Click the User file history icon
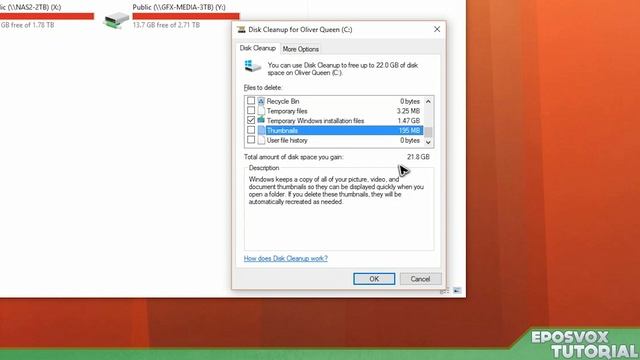This screenshot has height=360, width=640. pos(261,140)
